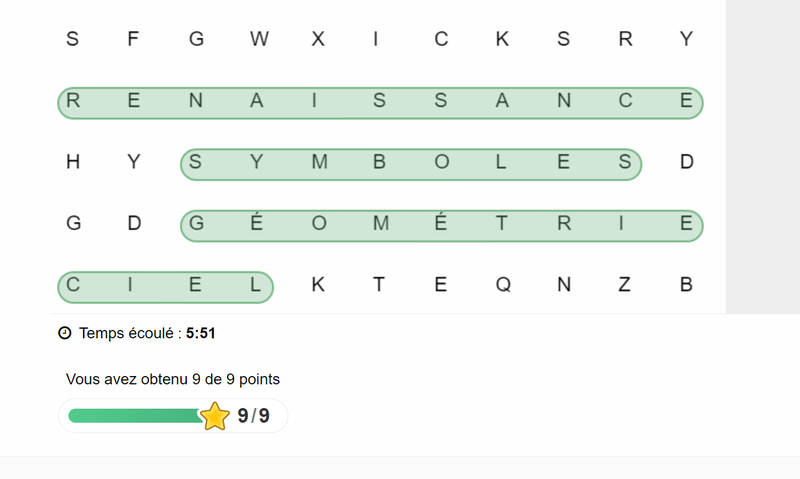Viewport: 800px width, 479px height.
Task: Click the highlighted word CIEL
Action: click(165, 287)
